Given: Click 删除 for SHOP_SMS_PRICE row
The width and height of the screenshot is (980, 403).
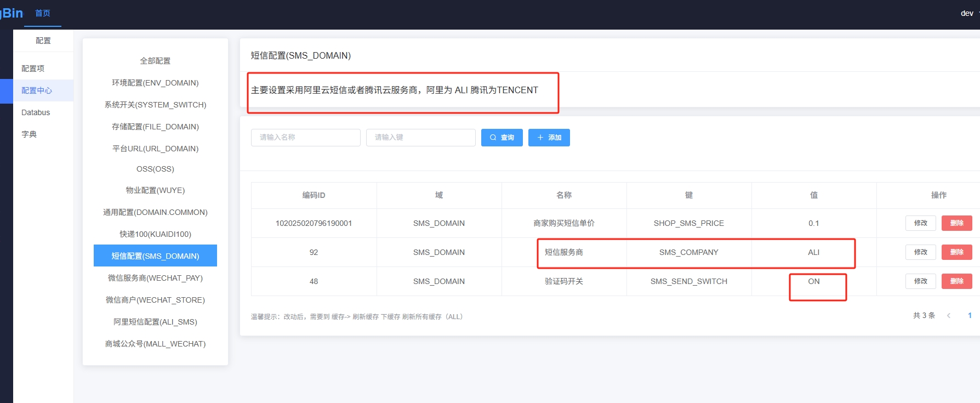Looking at the screenshot, I should [957, 223].
